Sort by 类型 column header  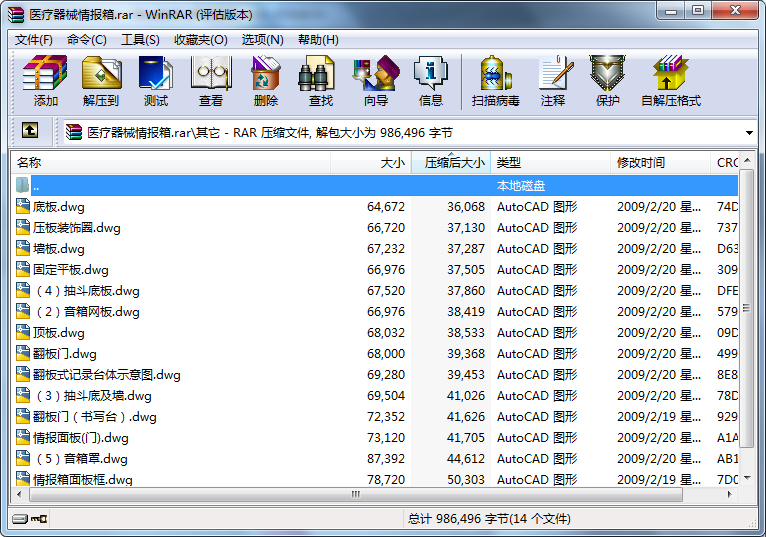tap(551, 163)
